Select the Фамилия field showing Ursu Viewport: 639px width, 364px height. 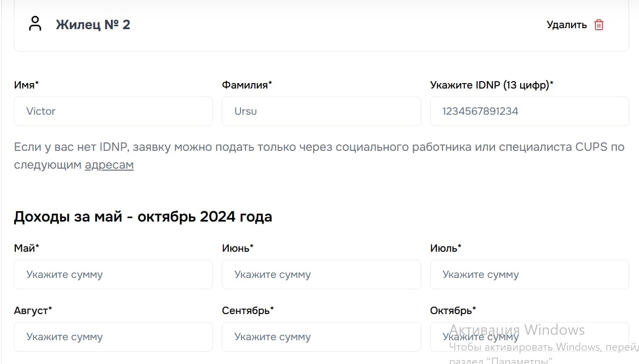pos(321,111)
